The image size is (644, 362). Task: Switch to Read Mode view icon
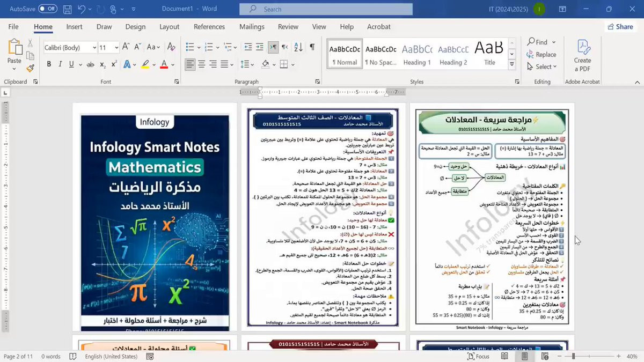pyautogui.click(x=504, y=356)
